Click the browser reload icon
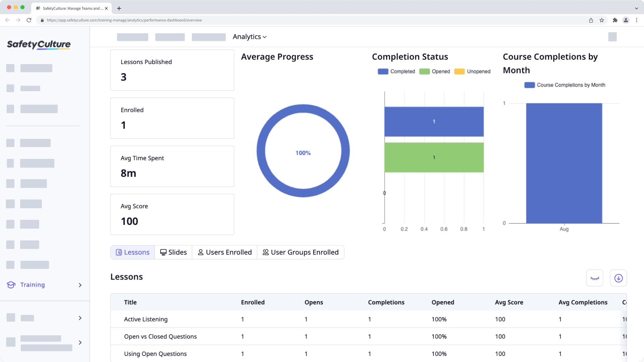Viewport: 644px width, 362px height. (29, 20)
